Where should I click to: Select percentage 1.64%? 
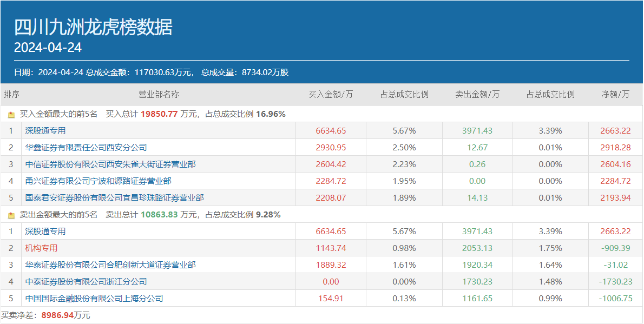(550, 265)
